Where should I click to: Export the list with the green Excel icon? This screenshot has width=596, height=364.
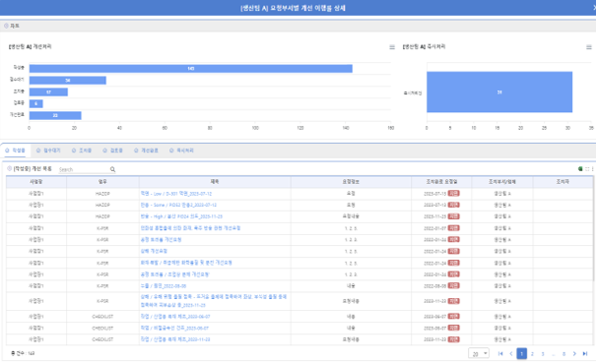580,169
